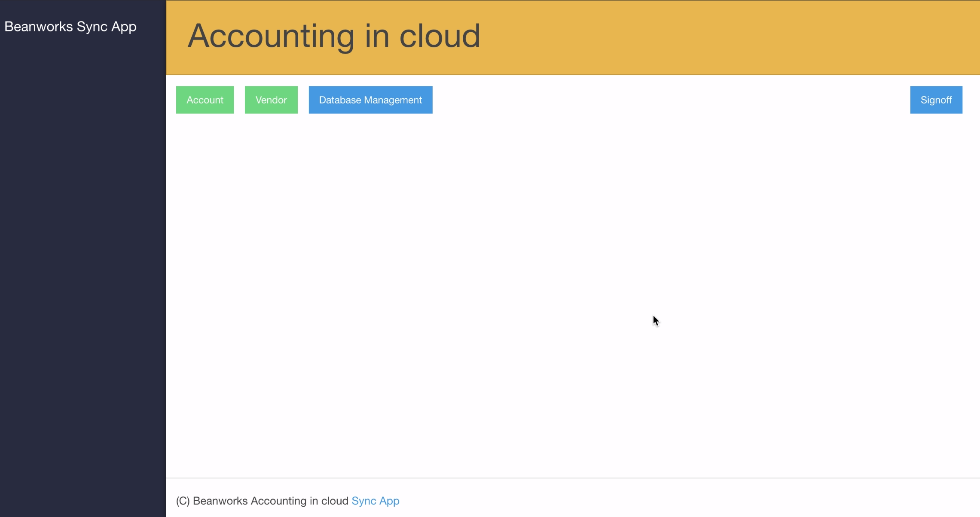Select the green Account tab button
The image size is (980, 517).
click(205, 100)
